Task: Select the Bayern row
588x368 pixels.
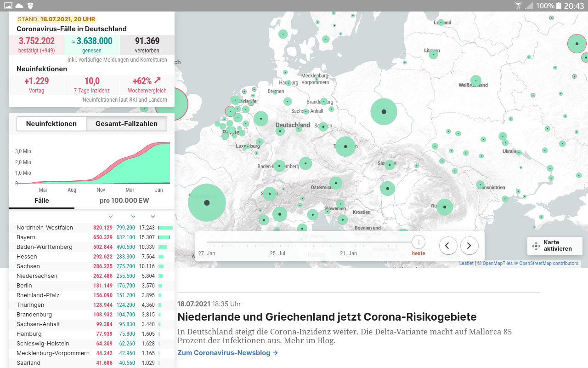Action: (92, 237)
